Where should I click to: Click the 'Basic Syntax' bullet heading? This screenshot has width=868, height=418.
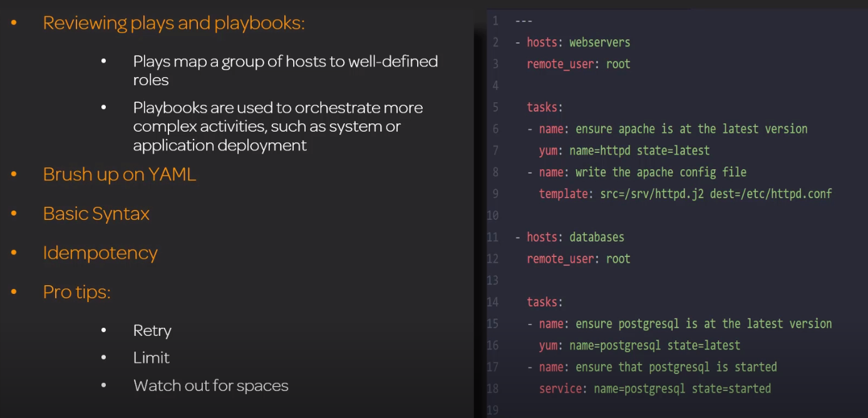[x=96, y=214]
